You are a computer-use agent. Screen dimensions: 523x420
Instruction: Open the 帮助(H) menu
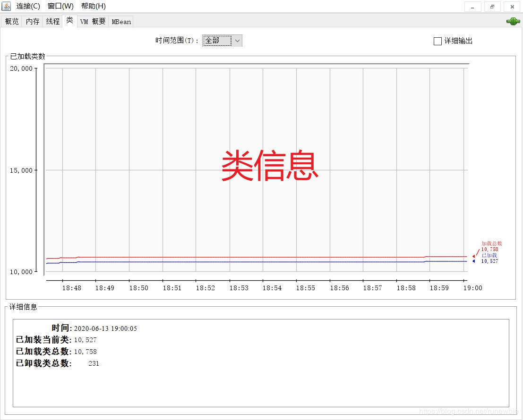(x=94, y=6)
